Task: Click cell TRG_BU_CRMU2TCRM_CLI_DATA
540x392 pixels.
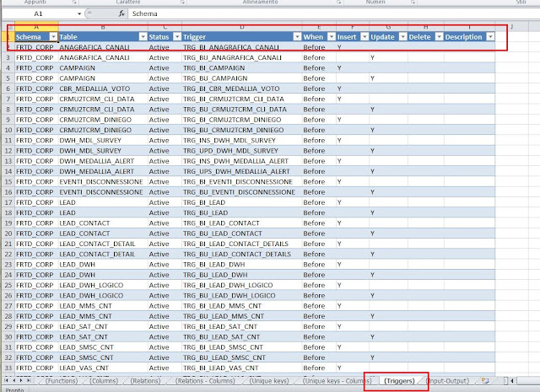Action: pyautogui.click(x=242, y=109)
